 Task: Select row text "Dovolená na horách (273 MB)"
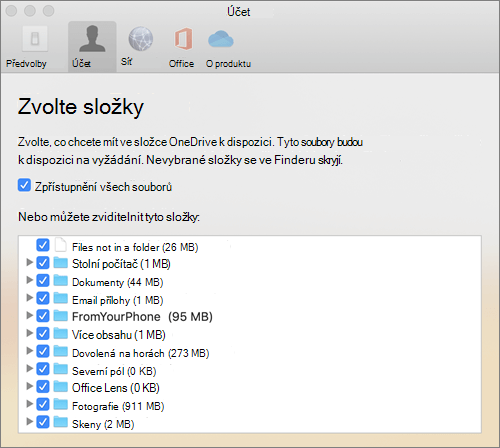tap(141, 353)
